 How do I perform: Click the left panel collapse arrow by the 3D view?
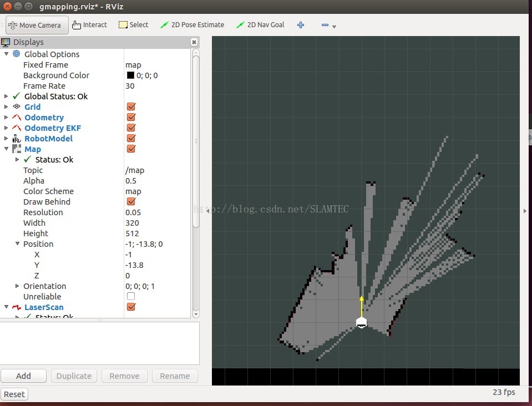[207, 211]
